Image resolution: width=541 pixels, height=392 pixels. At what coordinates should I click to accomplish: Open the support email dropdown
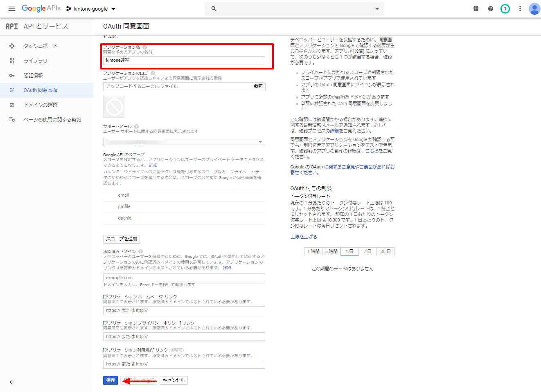[184, 142]
